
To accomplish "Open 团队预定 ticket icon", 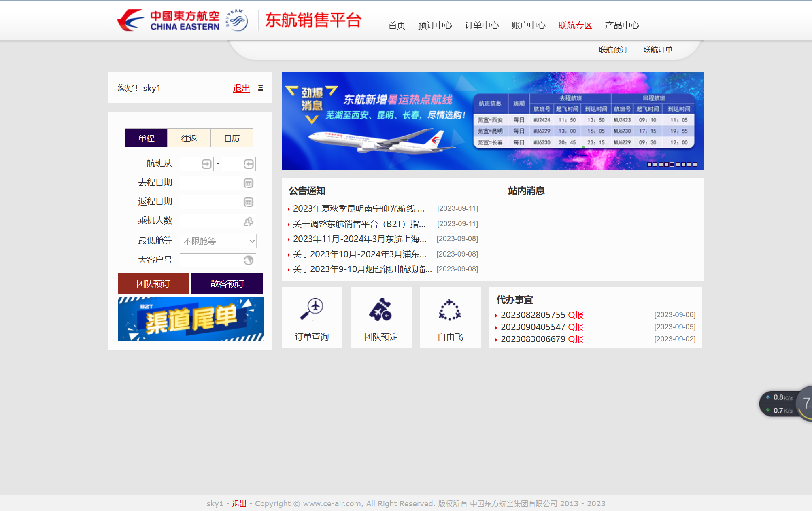I will click(380, 310).
